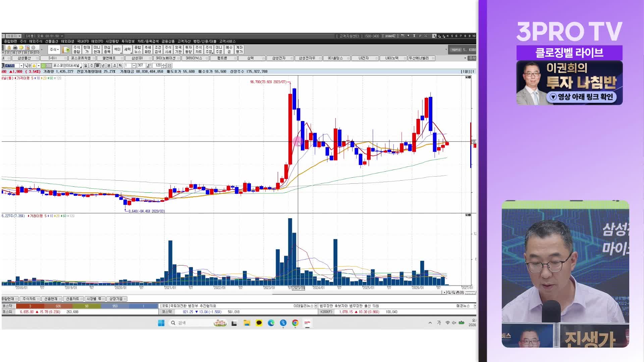Click the bell alert icon in the toolbar
Image resolution: width=644 pixels, height=362 pixels.
[9, 48]
